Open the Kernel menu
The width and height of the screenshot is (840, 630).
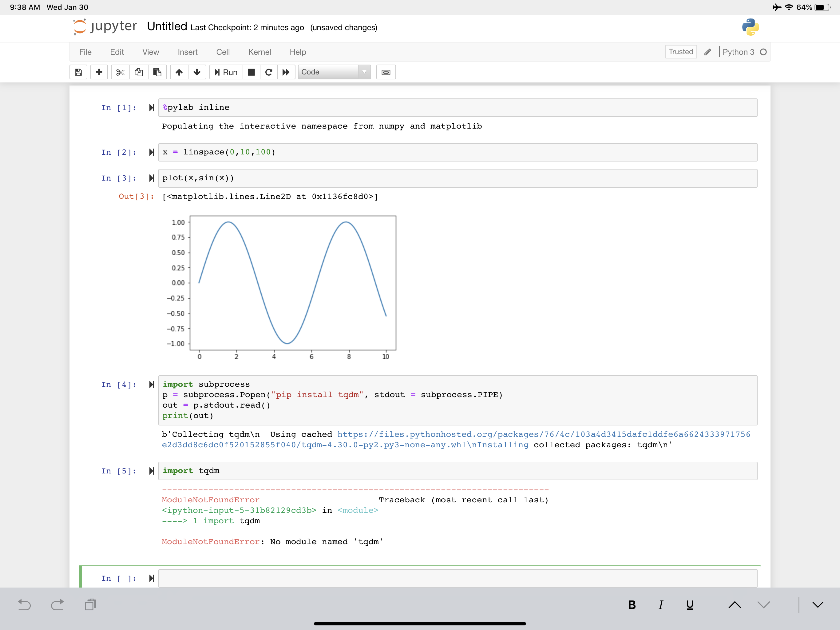click(x=260, y=52)
